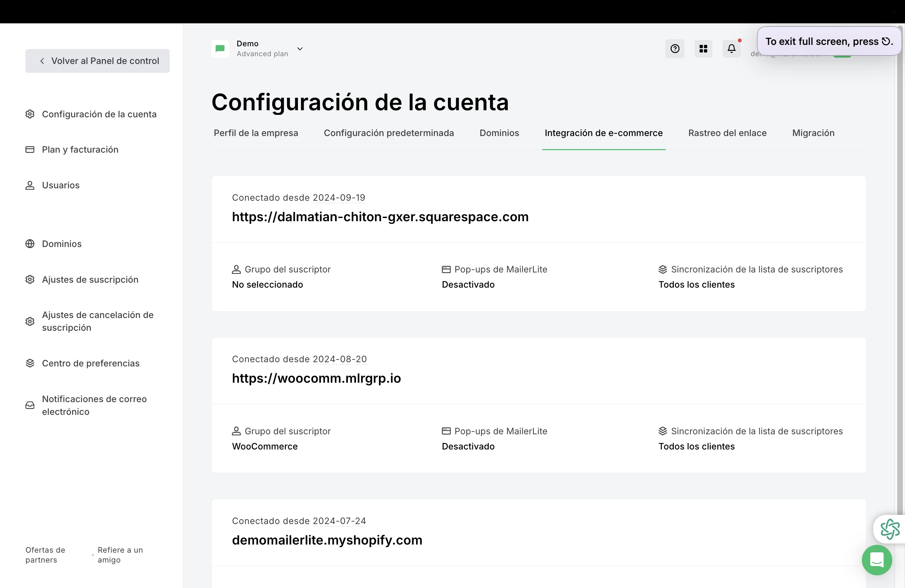Click the card icon for Plan y facturación
Screen dimensions: 905x588
30,149
